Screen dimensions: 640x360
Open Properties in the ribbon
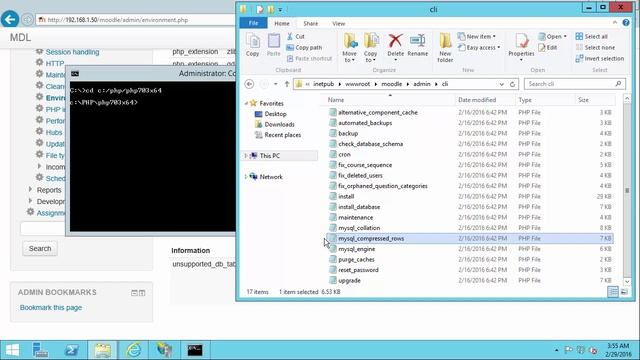[x=521, y=48]
